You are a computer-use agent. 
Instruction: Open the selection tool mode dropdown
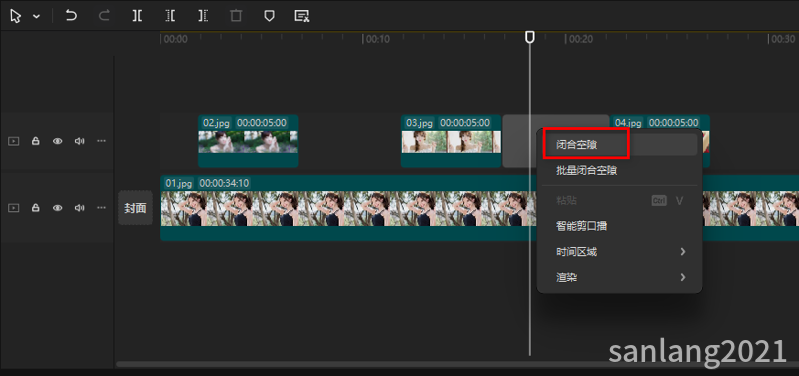click(37, 16)
